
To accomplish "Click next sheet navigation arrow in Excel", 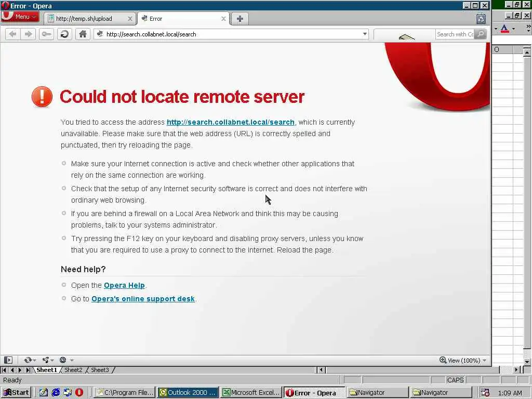I will 20,370.
